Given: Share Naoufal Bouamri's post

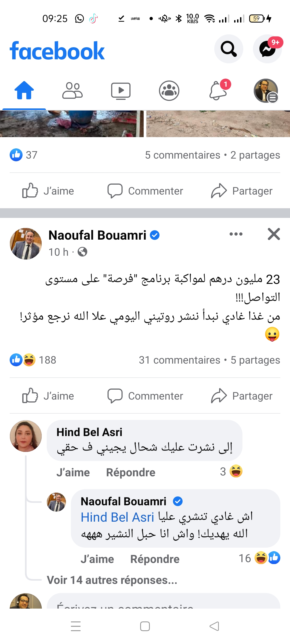Looking at the screenshot, I should tap(242, 396).
